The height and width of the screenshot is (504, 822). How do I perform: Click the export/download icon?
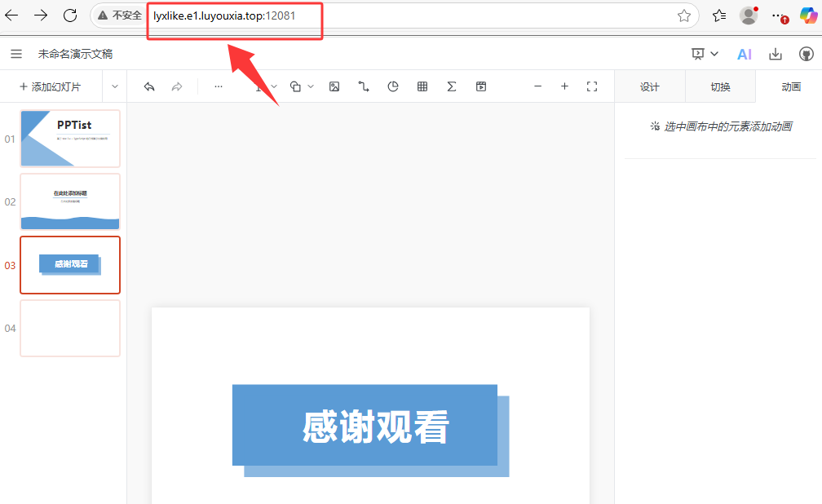(x=776, y=54)
